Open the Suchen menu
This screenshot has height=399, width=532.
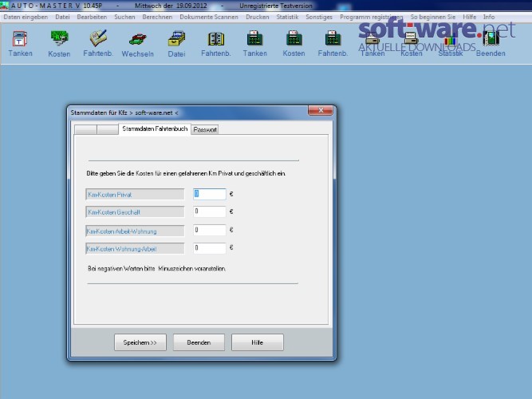(x=124, y=17)
